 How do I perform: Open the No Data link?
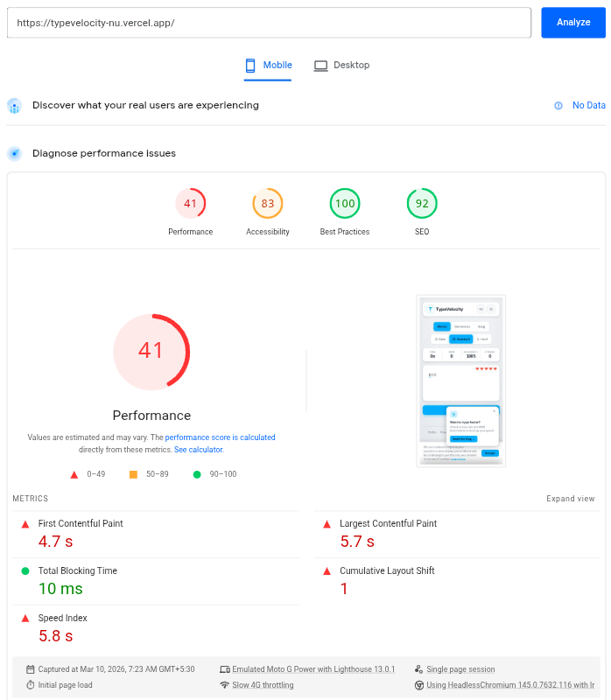point(588,105)
